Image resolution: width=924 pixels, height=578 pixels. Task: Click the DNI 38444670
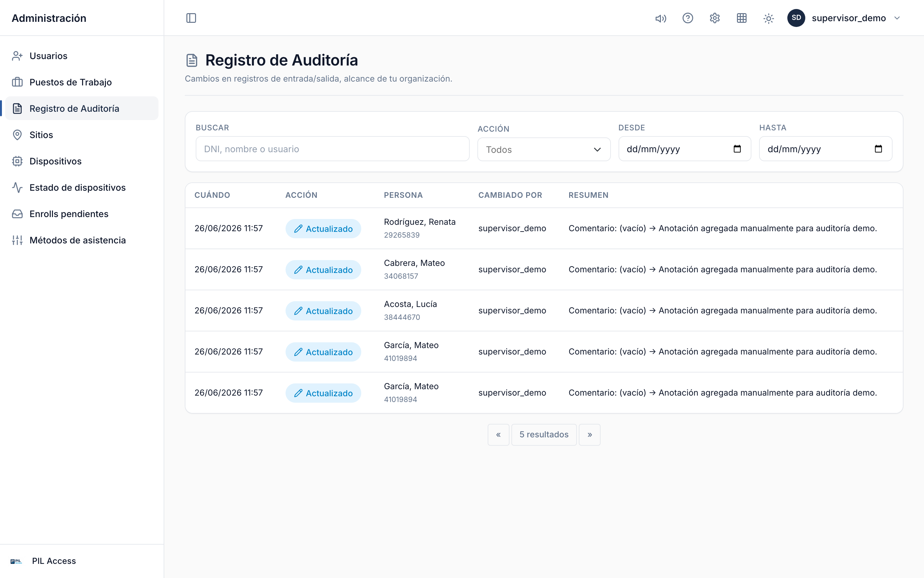[x=402, y=317]
